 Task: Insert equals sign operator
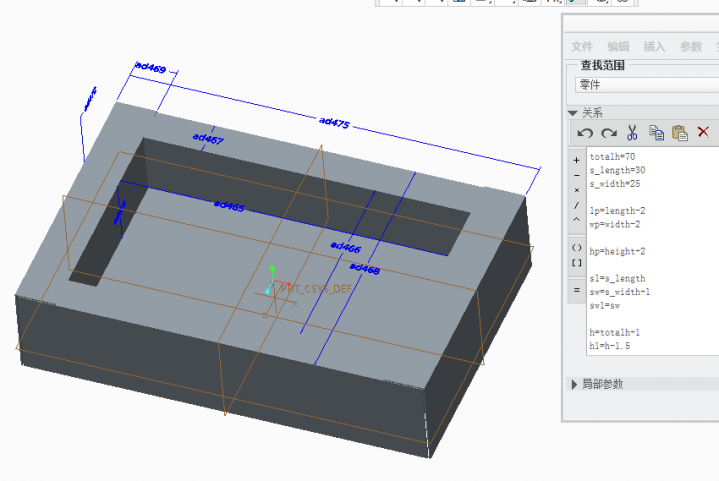(x=576, y=290)
